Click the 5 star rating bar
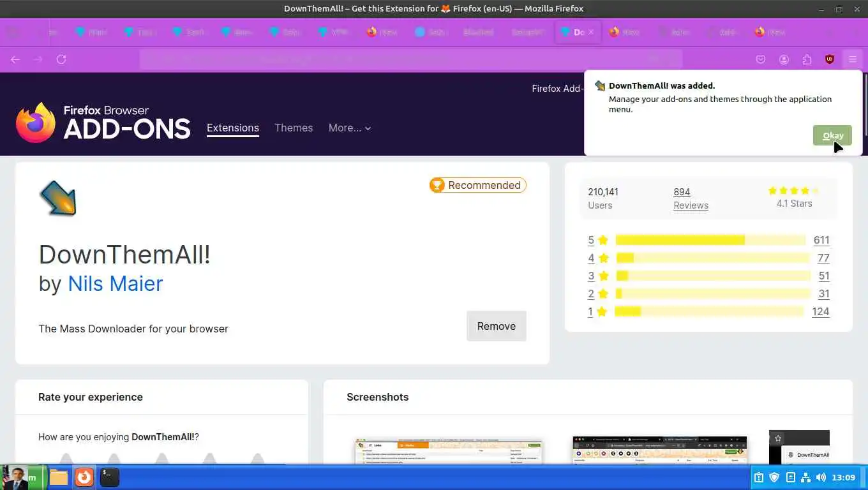Image resolution: width=868 pixels, height=490 pixels. 711,241
